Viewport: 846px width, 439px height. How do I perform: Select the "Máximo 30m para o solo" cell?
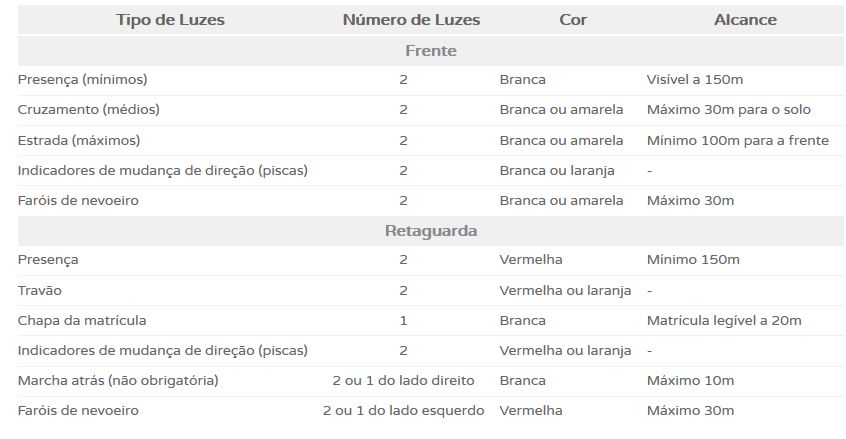pos(729,110)
